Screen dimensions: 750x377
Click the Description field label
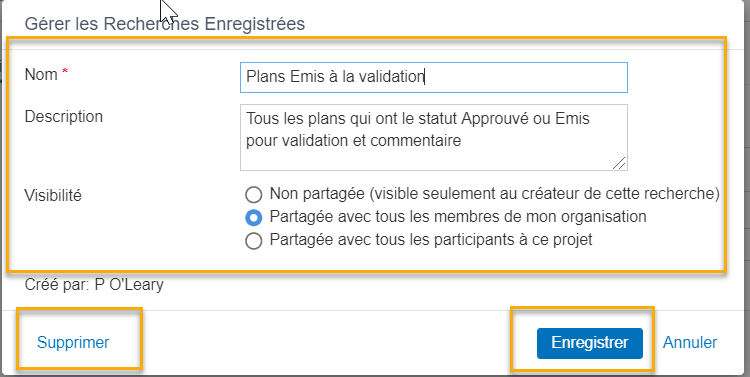64,117
